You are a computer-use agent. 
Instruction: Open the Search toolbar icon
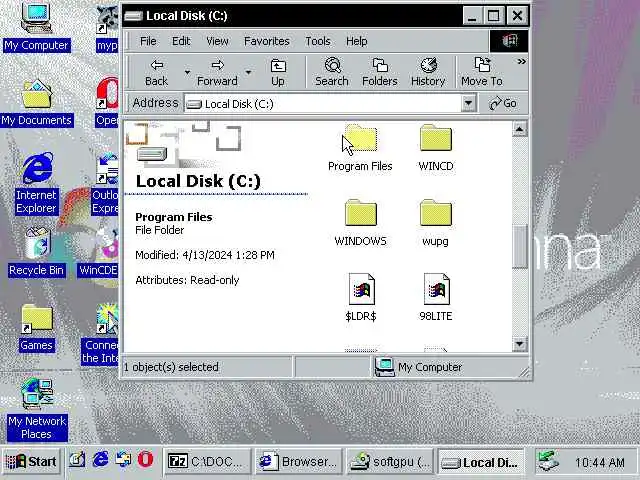coord(332,73)
